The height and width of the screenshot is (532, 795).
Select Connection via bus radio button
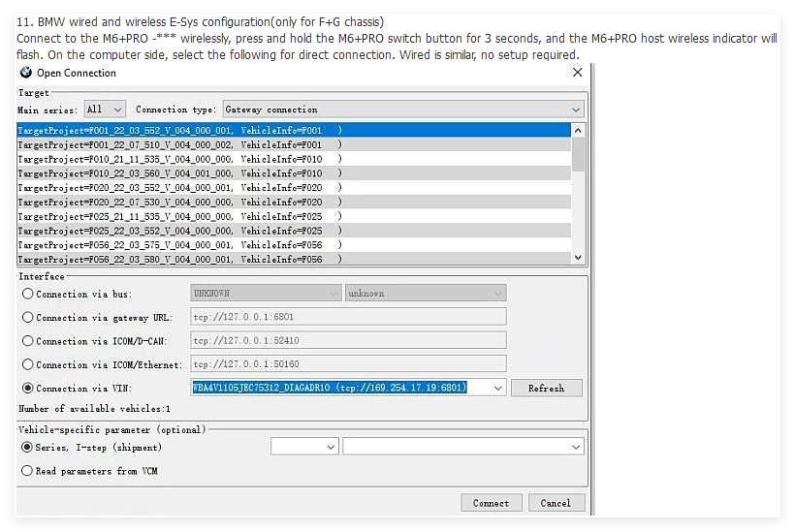28,294
